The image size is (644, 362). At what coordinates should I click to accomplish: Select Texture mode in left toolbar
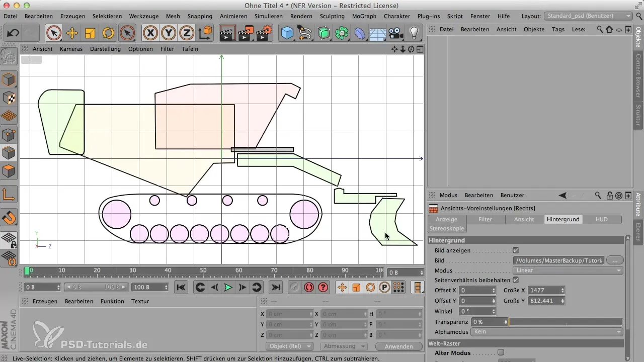pyautogui.click(x=9, y=98)
